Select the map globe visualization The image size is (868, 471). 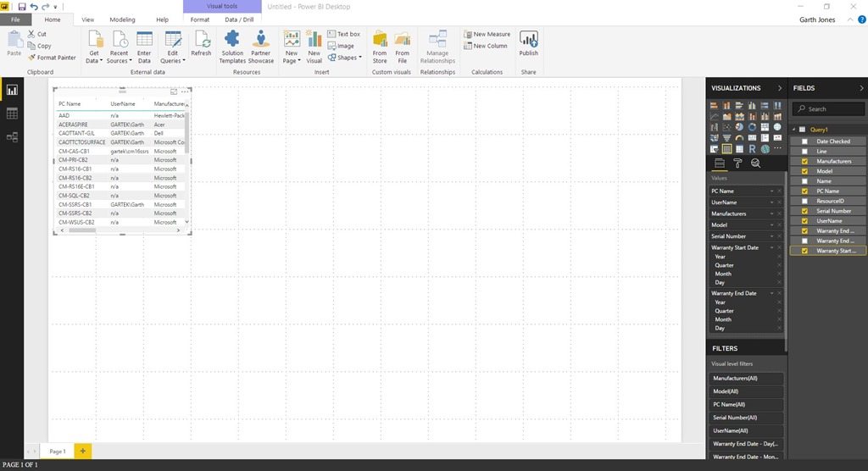(778, 127)
